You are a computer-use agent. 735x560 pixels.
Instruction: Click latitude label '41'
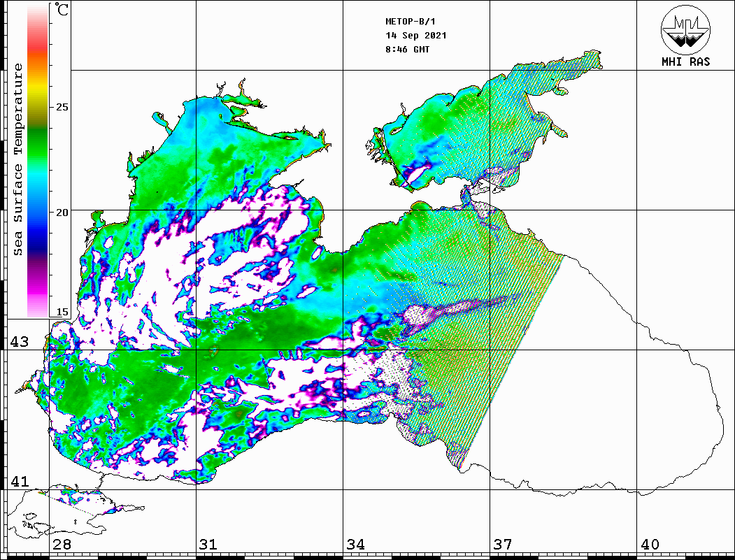19,481
